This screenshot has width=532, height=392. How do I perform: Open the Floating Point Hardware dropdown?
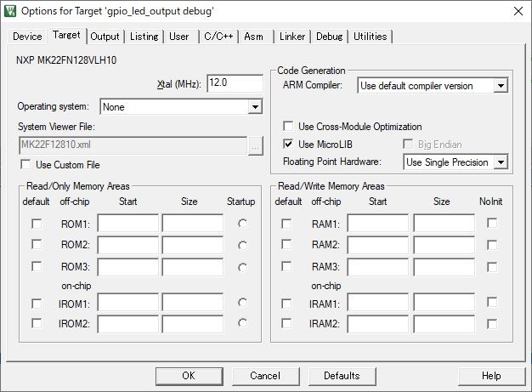tap(456, 162)
